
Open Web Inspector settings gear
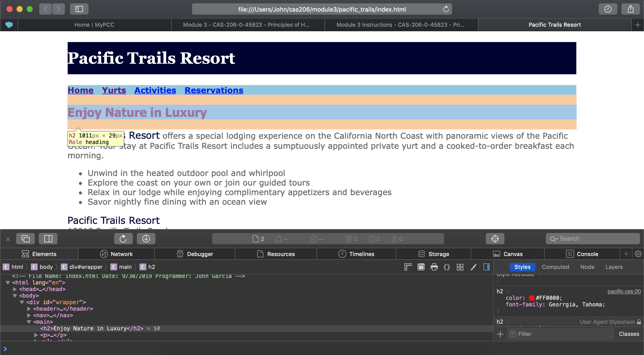[638, 254]
